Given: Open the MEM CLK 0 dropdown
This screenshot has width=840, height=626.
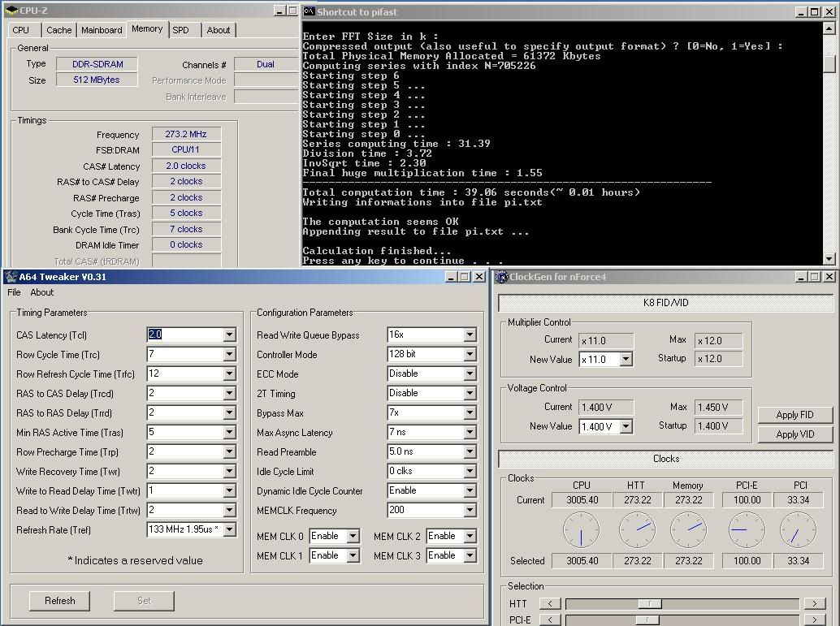Looking at the screenshot, I should [353, 536].
